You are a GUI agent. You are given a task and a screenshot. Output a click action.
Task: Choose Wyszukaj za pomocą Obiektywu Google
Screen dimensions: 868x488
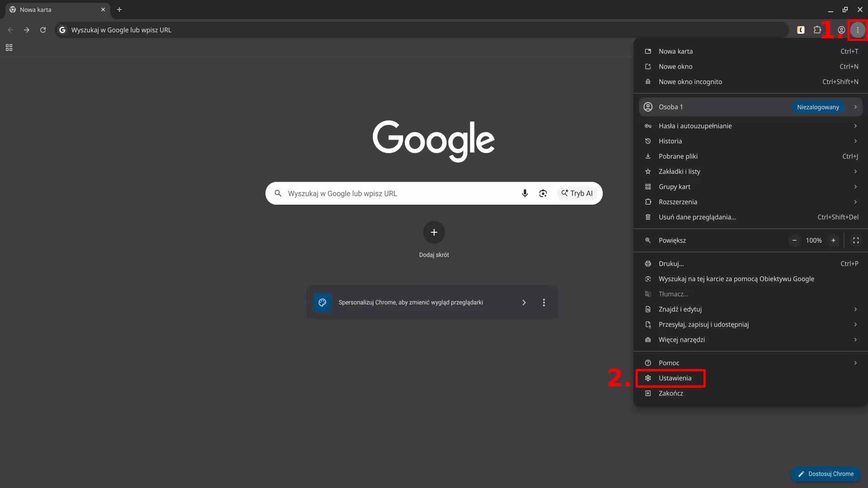[750, 279]
